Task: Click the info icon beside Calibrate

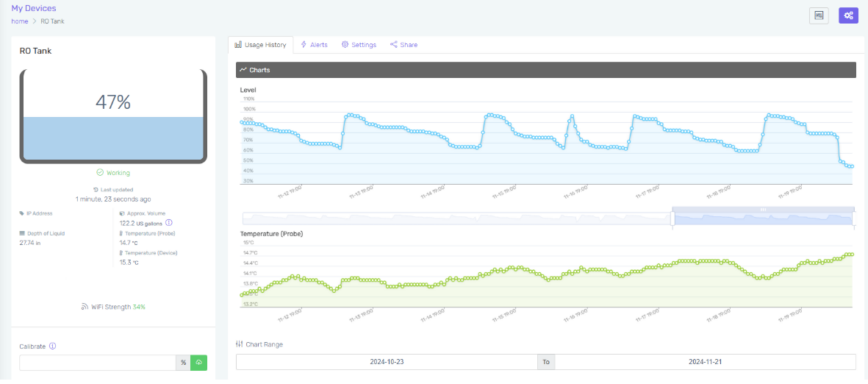Action: 53,346
